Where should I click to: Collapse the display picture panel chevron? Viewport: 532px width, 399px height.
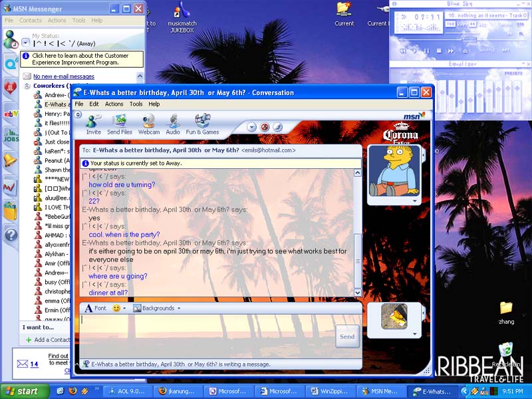414,200
